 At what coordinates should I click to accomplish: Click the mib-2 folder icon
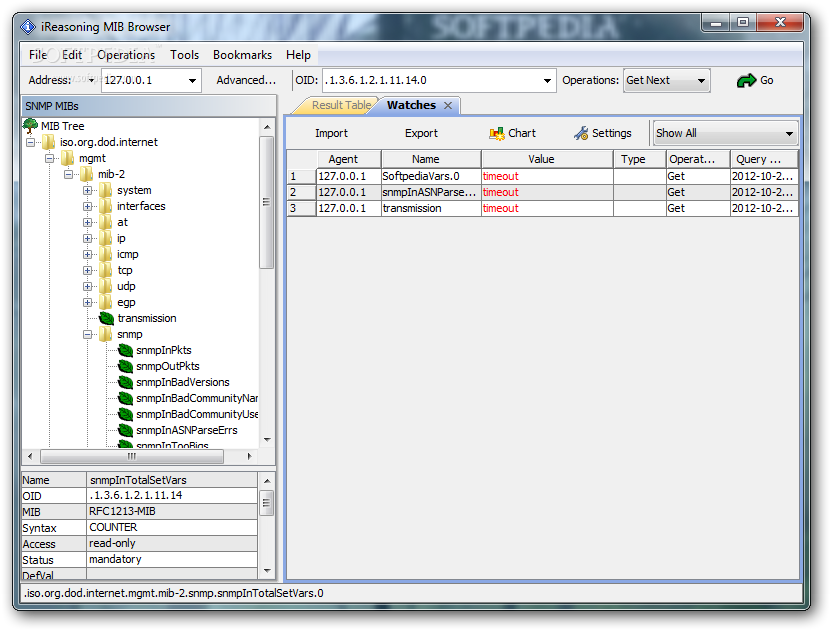pyautogui.click(x=87, y=174)
